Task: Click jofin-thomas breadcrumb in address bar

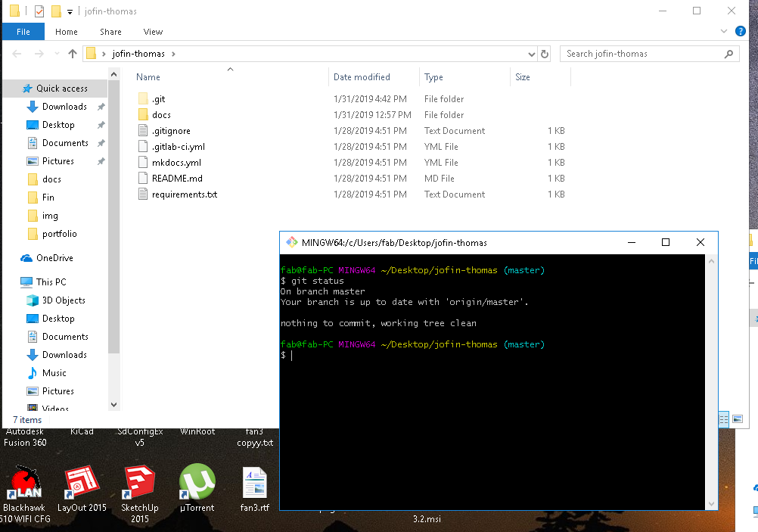Action: pos(138,54)
